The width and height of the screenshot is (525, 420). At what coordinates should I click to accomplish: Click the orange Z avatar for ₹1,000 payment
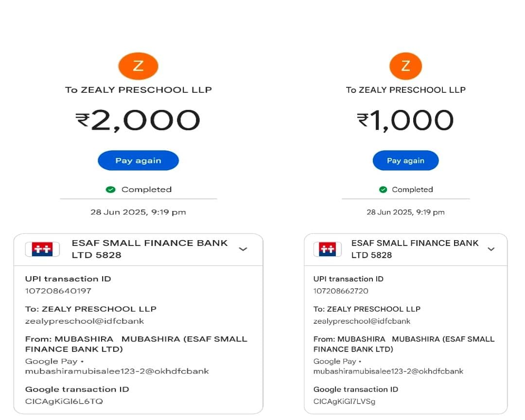405,66
